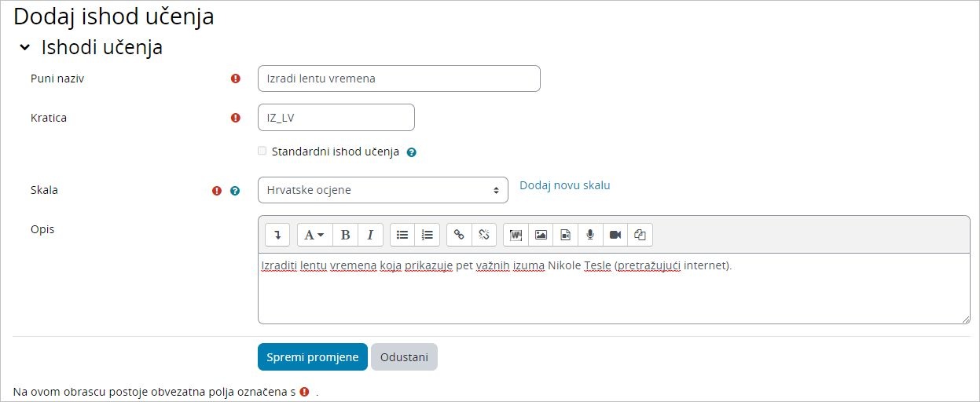
Task: Open the paragraph styles A dropdown
Action: 314,235
